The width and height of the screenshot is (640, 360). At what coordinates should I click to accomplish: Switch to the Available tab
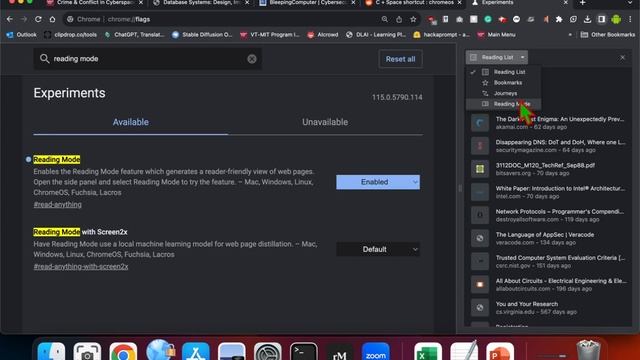point(131,122)
